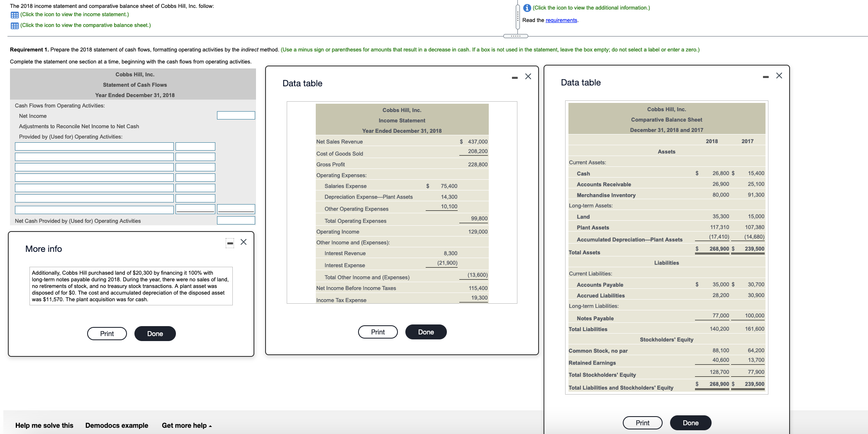Click Help me solve this
This screenshot has width=868, height=434.
pyautogui.click(x=44, y=425)
